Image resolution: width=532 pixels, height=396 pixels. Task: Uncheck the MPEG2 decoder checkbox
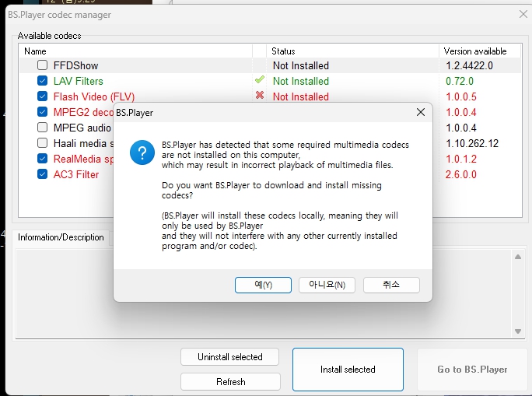(43, 111)
